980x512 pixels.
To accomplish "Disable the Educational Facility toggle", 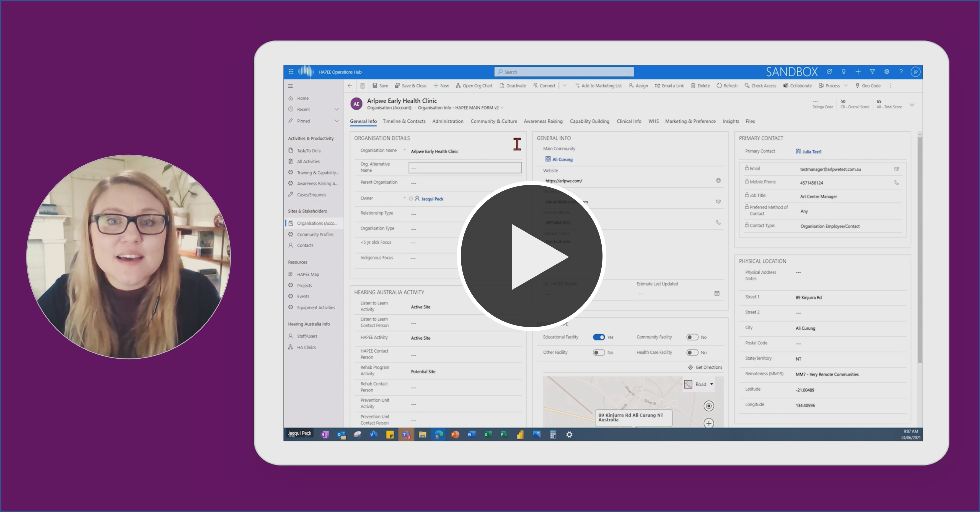I will coord(599,337).
